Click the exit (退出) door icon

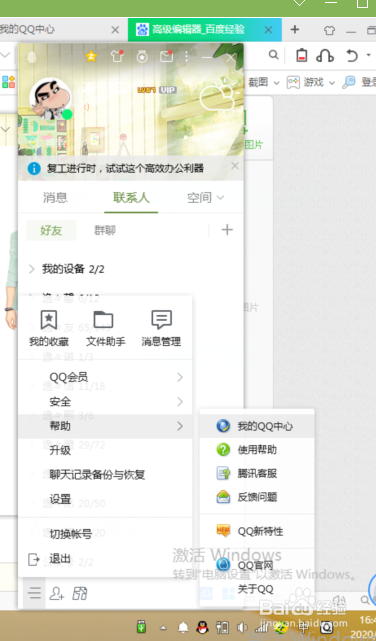(x=34, y=559)
